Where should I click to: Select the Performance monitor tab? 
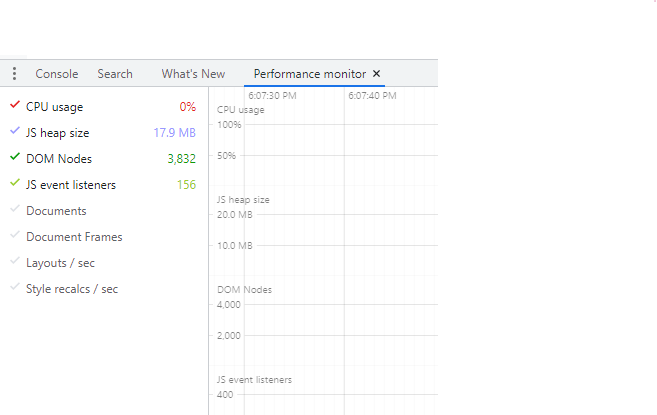(x=310, y=74)
